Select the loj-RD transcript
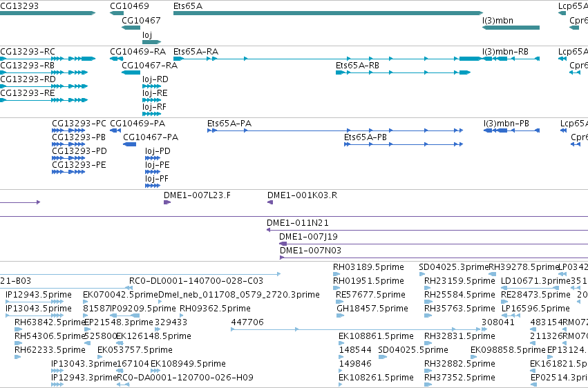Viewport: 588px width, 388px height. (152, 86)
